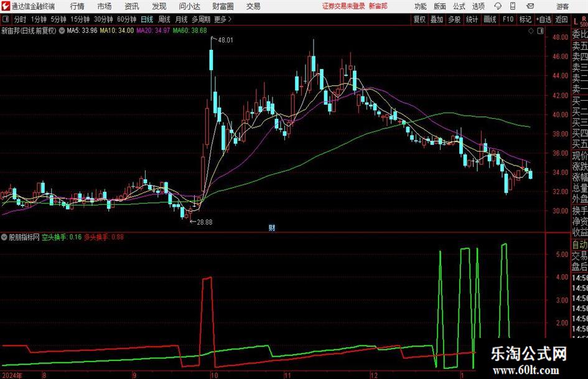The height and width of the screenshot is (379, 588).
Task: Click the 证券交易未登录 login link
Action: pos(343,6)
